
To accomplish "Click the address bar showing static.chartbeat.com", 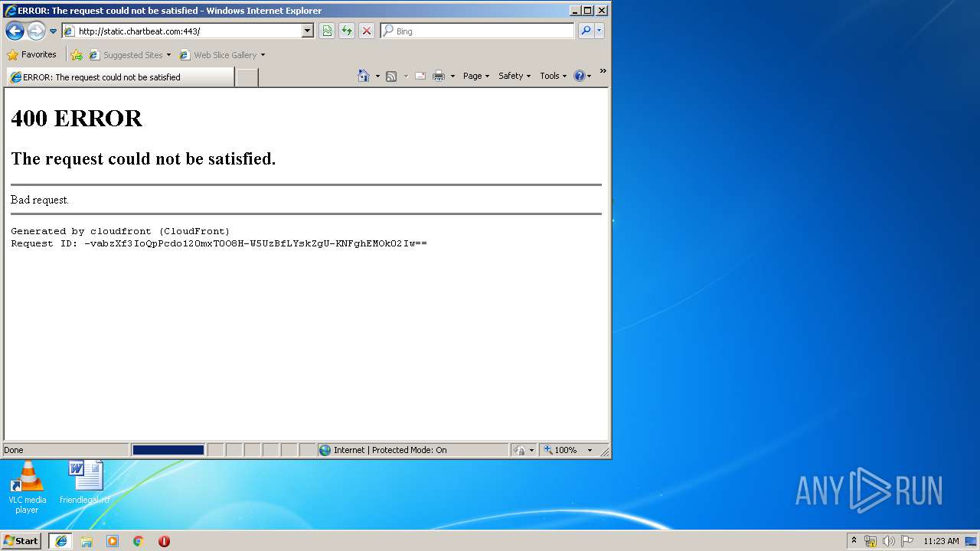I will coord(181,31).
